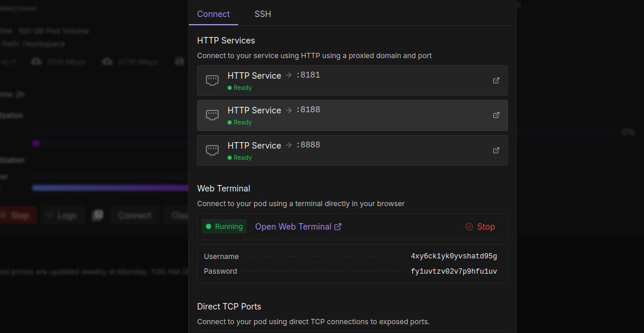
Task: Click the ethernet port icon for service 8188
Action: 212,115
